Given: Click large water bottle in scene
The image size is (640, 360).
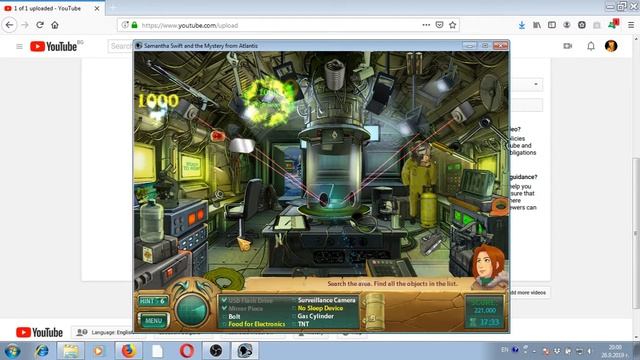Looking at the screenshot, I should (x=151, y=220).
